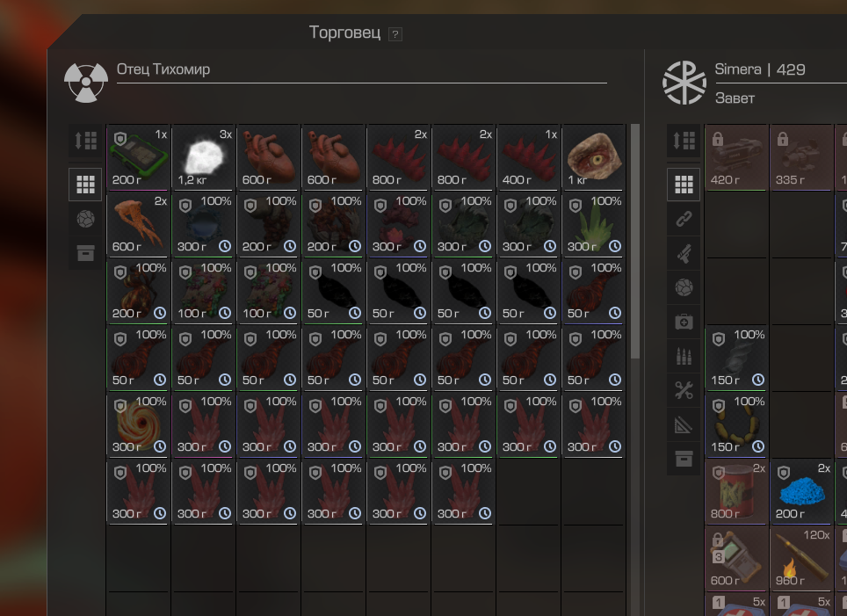Select the green device item with 1x count

(x=138, y=158)
